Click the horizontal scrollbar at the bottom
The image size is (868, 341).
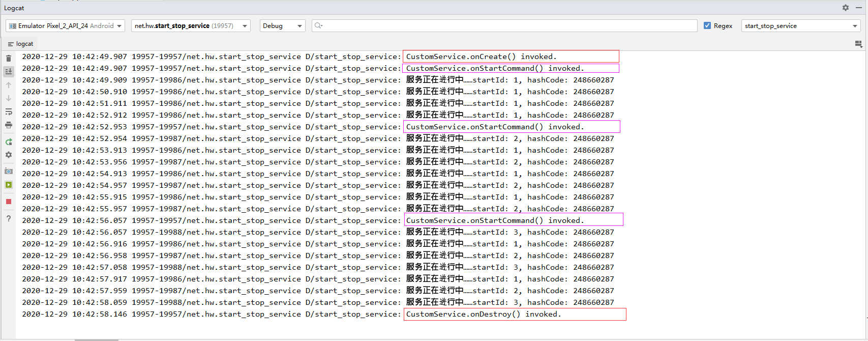click(97, 339)
